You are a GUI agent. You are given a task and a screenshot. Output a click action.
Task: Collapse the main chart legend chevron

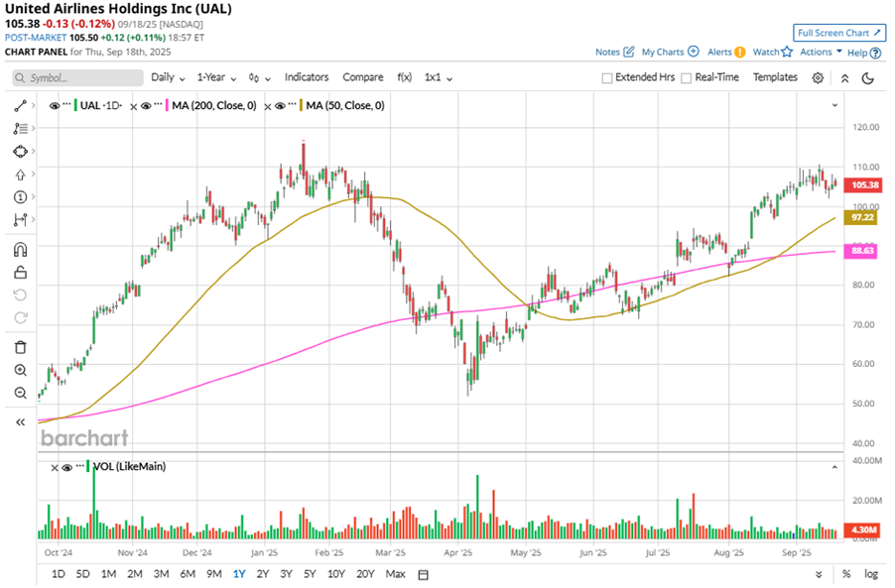[834, 105]
